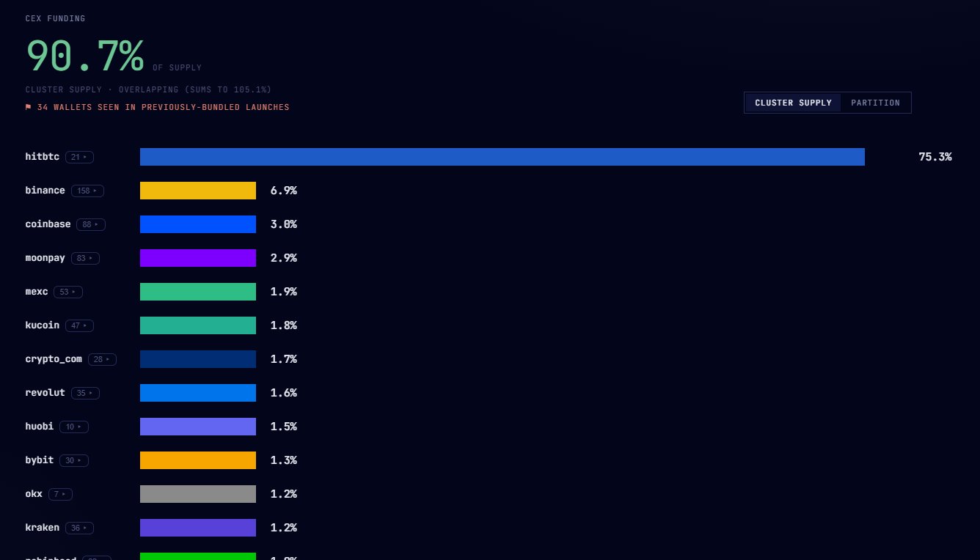
Task: Select the bybit exchange label
Action: point(40,460)
